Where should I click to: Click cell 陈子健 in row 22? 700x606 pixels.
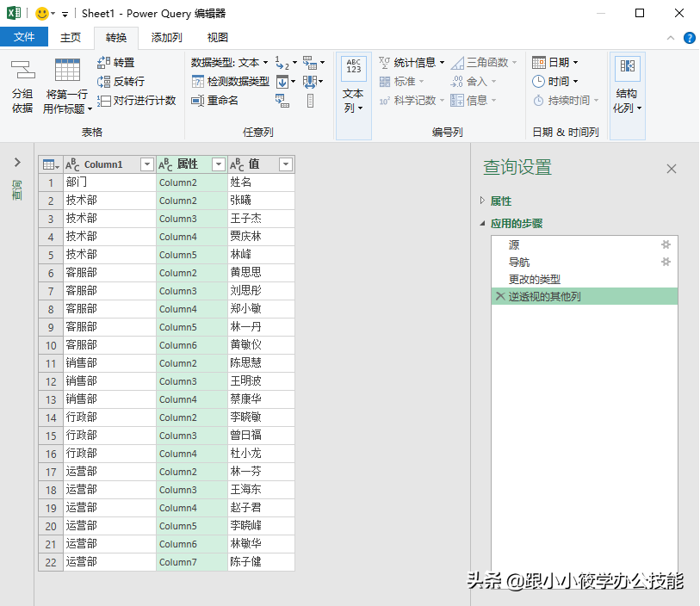coord(261,562)
